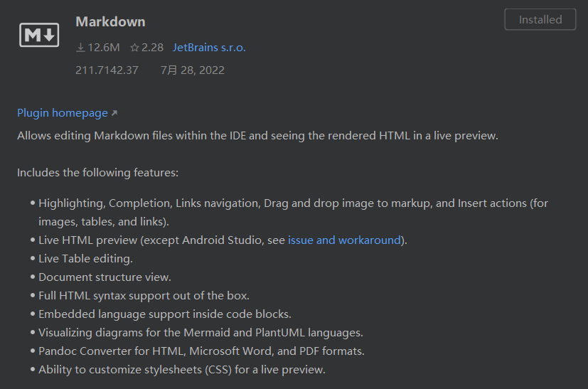
Task: Click the external link arrow after Plugin homepage
Action: point(114,113)
